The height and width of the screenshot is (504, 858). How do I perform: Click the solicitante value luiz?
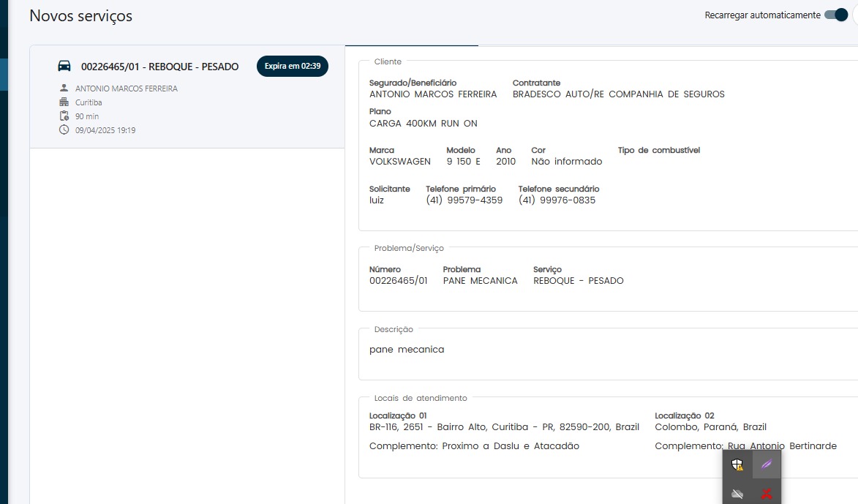[377, 200]
